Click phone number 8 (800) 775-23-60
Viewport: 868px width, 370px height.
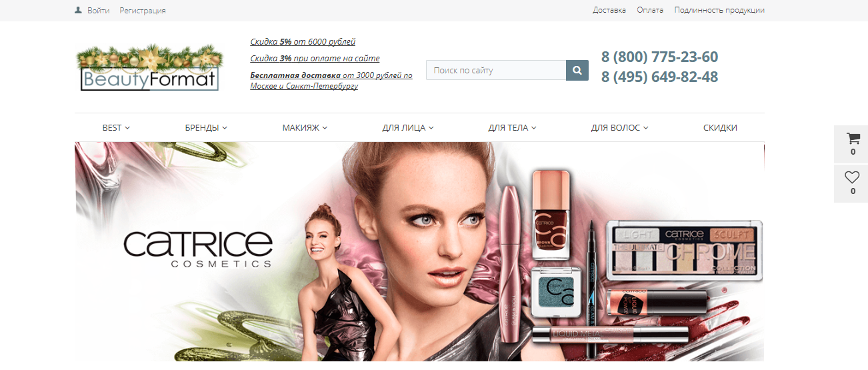659,57
